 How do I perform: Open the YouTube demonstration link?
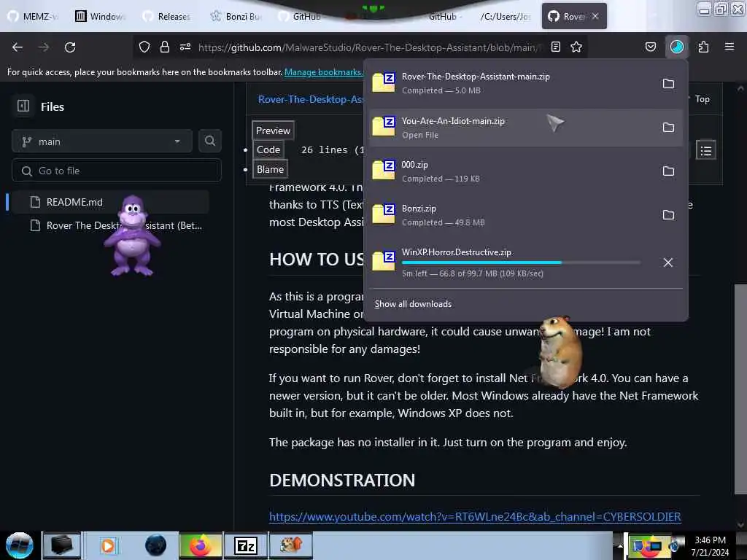pos(475,517)
